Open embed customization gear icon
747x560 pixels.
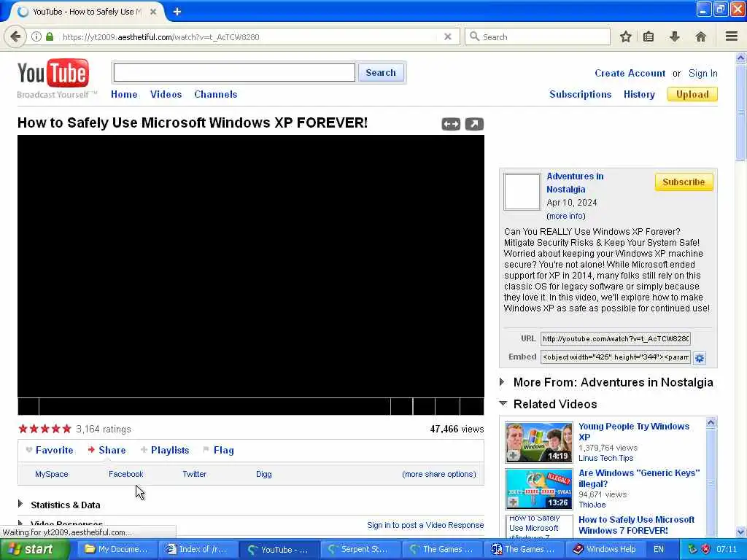700,358
